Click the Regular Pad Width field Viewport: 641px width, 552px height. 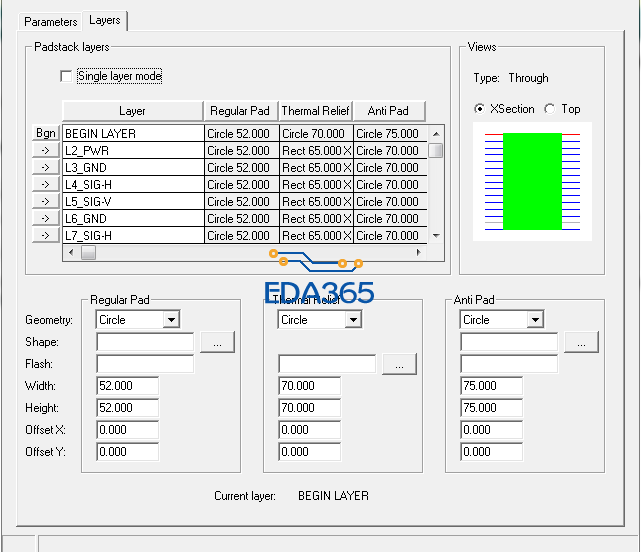pos(128,386)
